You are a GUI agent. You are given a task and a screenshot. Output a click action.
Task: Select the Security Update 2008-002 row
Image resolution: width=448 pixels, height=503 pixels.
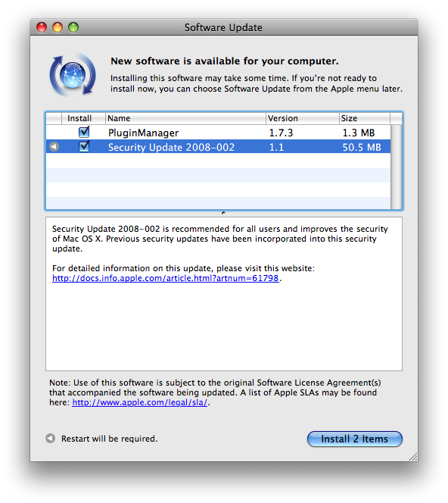[218, 147]
